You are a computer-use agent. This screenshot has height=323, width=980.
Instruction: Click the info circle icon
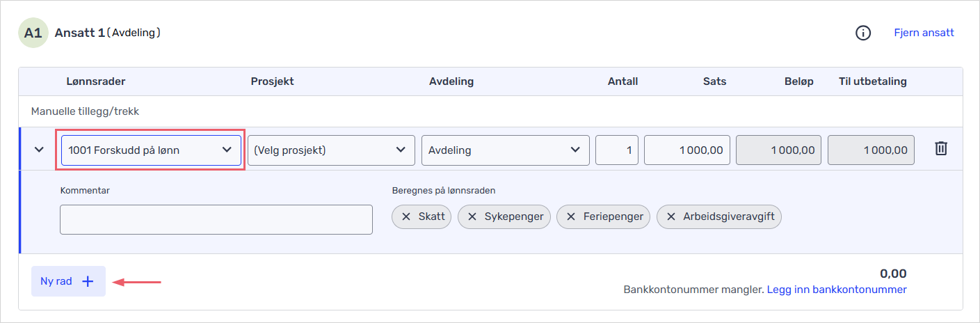click(862, 33)
